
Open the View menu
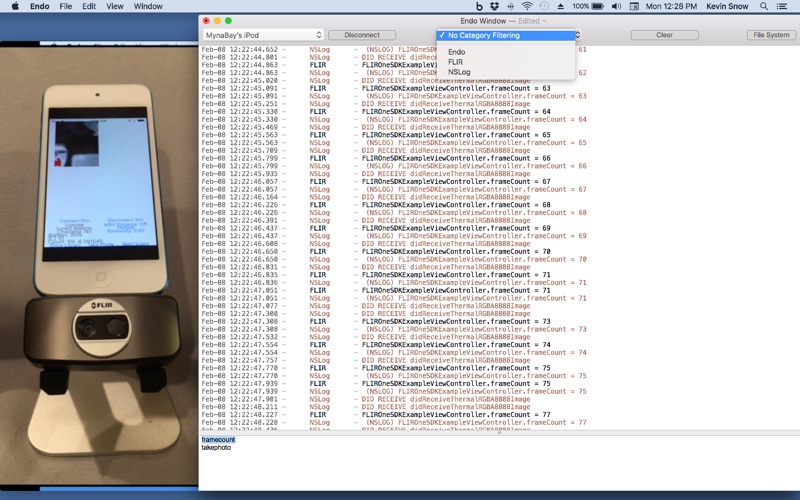(114, 6)
